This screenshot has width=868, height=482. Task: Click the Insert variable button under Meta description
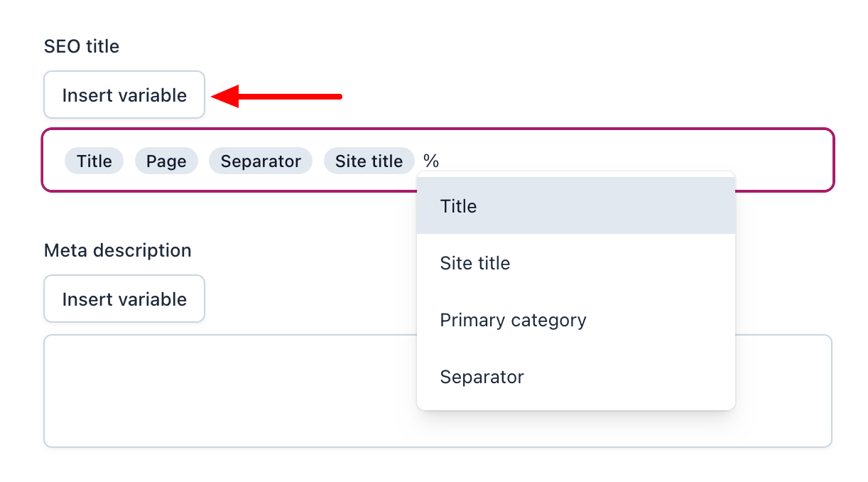[x=124, y=299]
